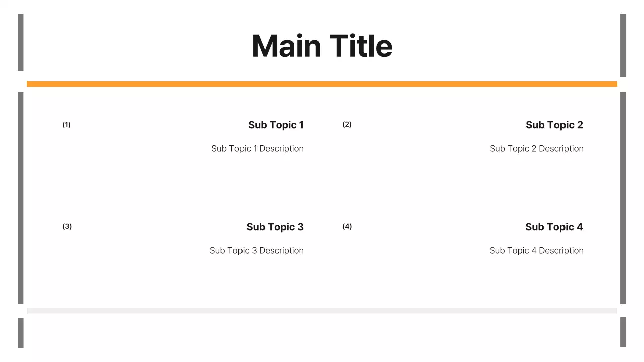644x362 pixels.
Task: Click the Sub Topic 3 Description text
Action: point(257,251)
